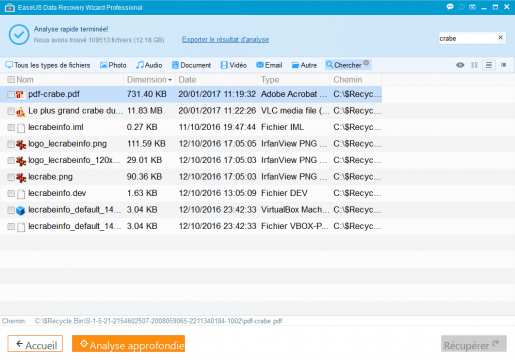The height and width of the screenshot is (360, 515).
Task: Click the VirtualBox cube icon of lecrabeinfo_default_14
Action: 21,210
